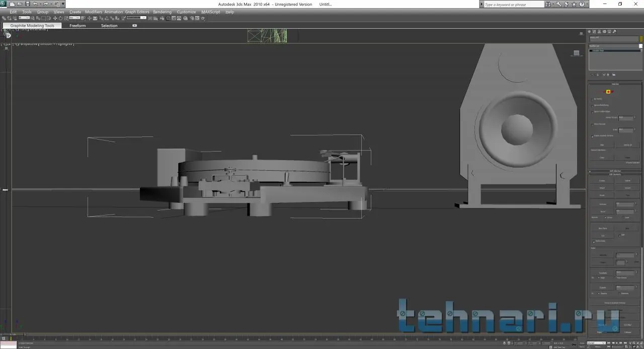Viewport: 644px width, 349px height.
Task: Click the object color swatch beside name field
Action: [641, 38]
